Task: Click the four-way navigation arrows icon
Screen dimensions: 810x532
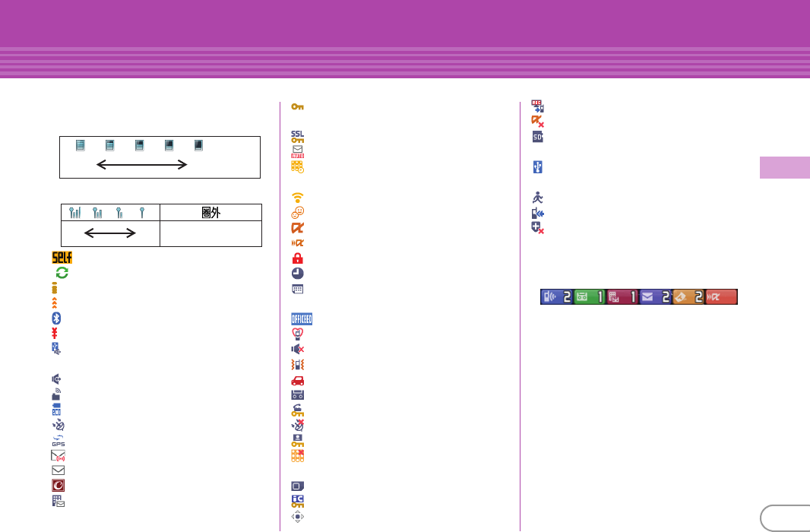Action: click(x=298, y=517)
